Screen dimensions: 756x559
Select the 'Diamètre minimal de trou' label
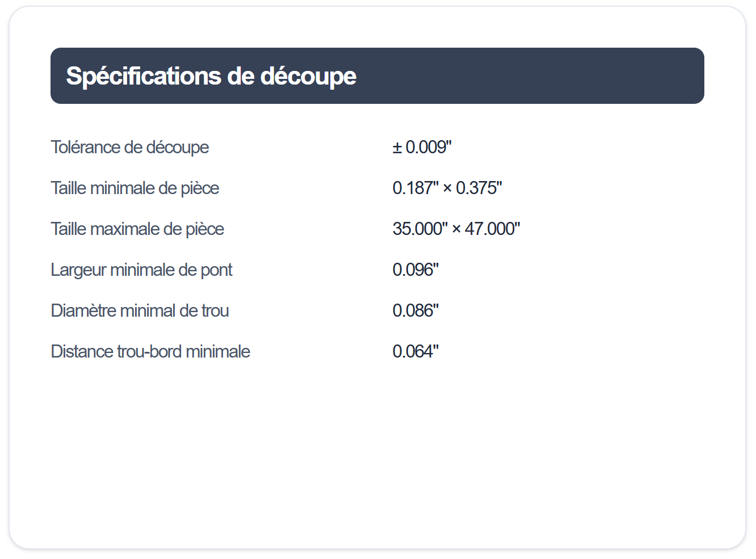[x=140, y=311]
